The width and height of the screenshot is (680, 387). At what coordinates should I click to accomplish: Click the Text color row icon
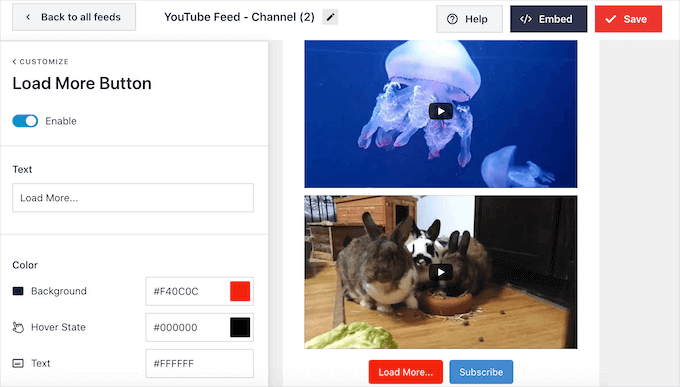click(x=18, y=363)
